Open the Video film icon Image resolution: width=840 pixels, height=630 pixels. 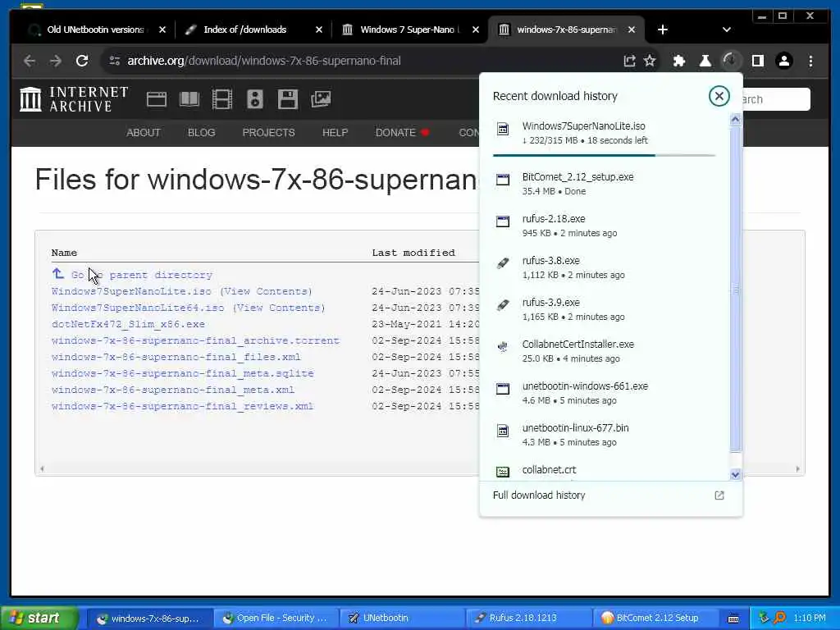(221, 99)
